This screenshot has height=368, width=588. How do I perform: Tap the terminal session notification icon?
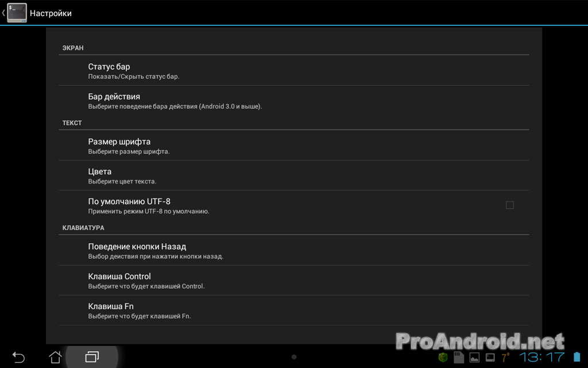pyautogui.click(x=490, y=357)
